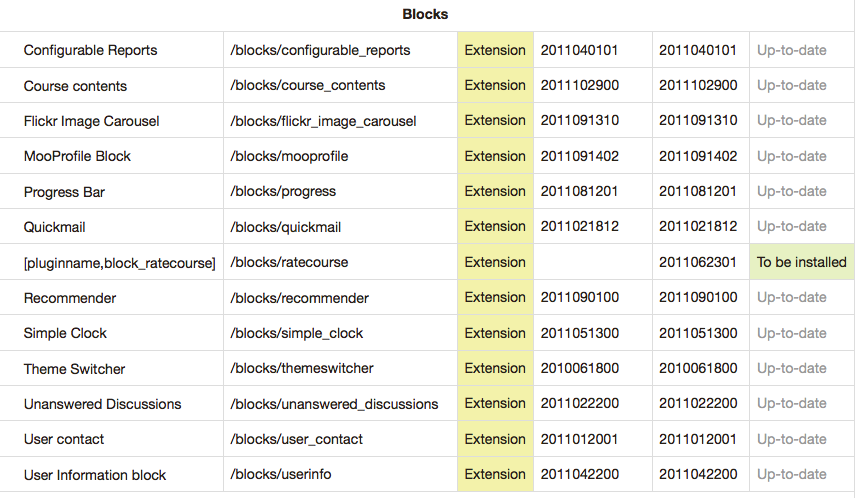
Task: Click the /blocks/simple_clock path
Action: (297, 333)
